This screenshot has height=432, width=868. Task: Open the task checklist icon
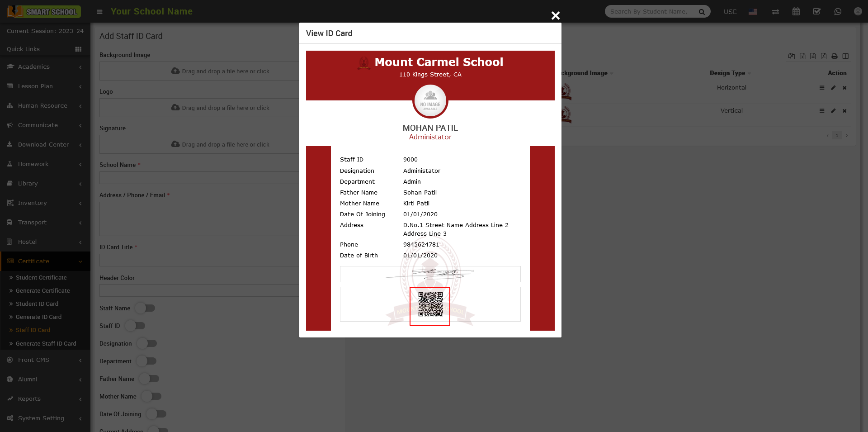pos(817,12)
